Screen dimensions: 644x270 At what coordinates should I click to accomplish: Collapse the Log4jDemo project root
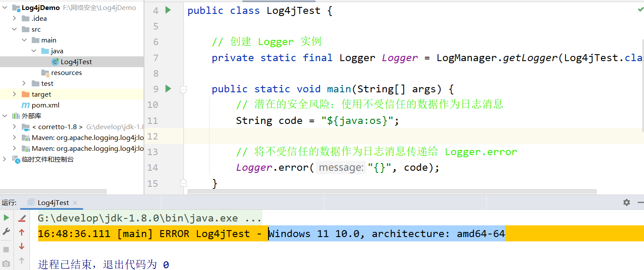click(x=5, y=8)
